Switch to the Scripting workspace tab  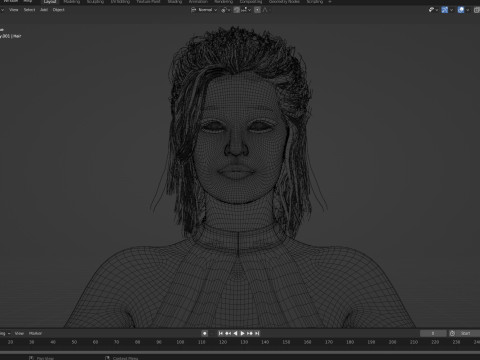[315, 2]
